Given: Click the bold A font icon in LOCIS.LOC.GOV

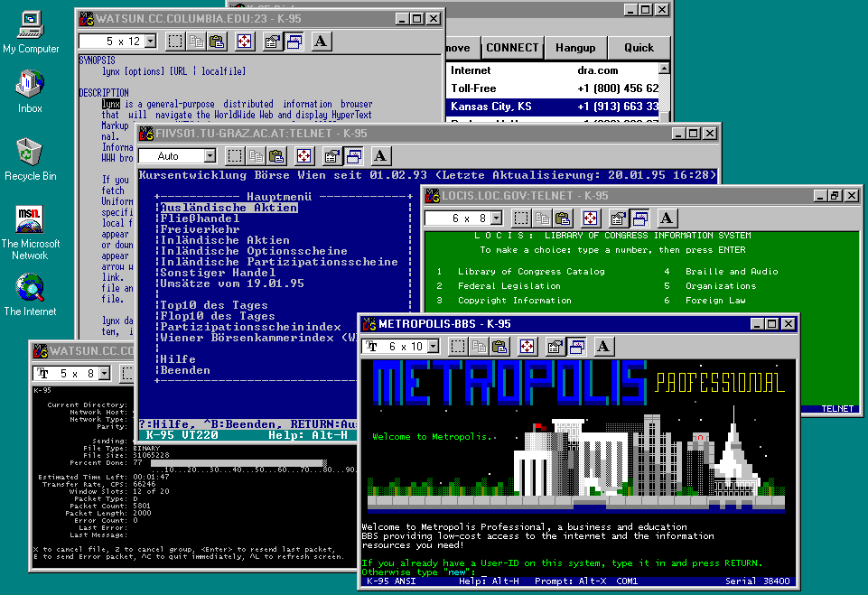Looking at the screenshot, I should pyautogui.click(x=667, y=218).
